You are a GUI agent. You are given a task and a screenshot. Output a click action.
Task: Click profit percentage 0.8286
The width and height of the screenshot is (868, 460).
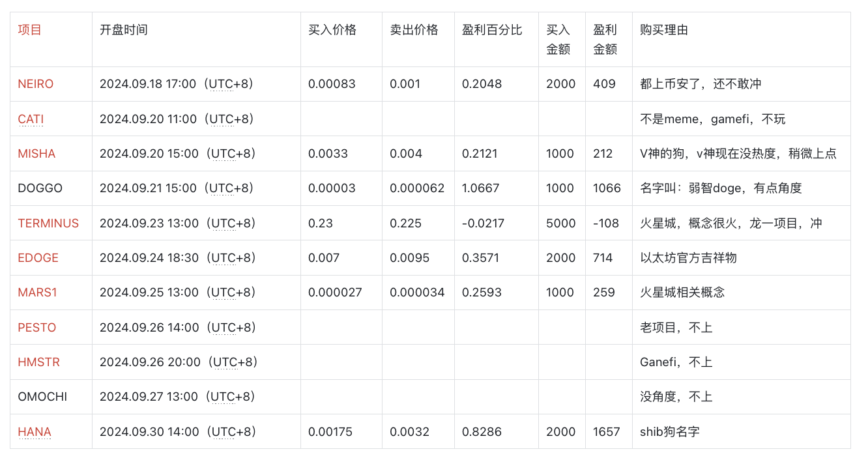click(x=482, y=432)
